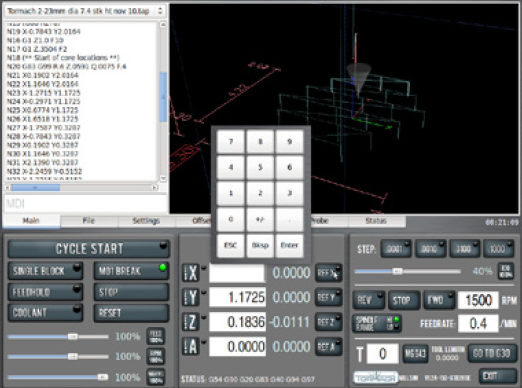Reference the Y axis with REF Y
Screen dimensions: 522x388
[328, 297]
